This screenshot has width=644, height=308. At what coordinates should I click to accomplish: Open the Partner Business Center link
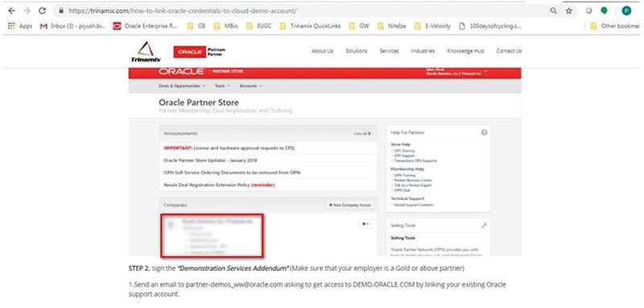pos(413,180)
